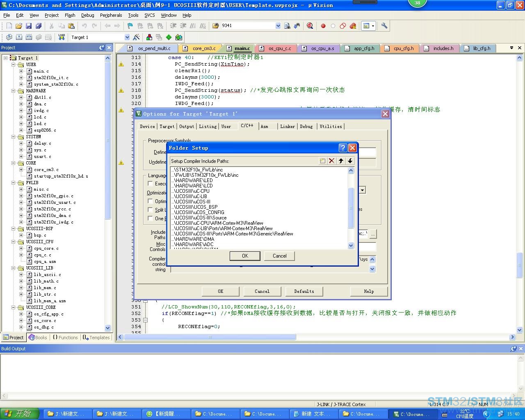Click the Save All icon
Screen dimensions: 525x420
pyautogui.click(x=39, y=26)
